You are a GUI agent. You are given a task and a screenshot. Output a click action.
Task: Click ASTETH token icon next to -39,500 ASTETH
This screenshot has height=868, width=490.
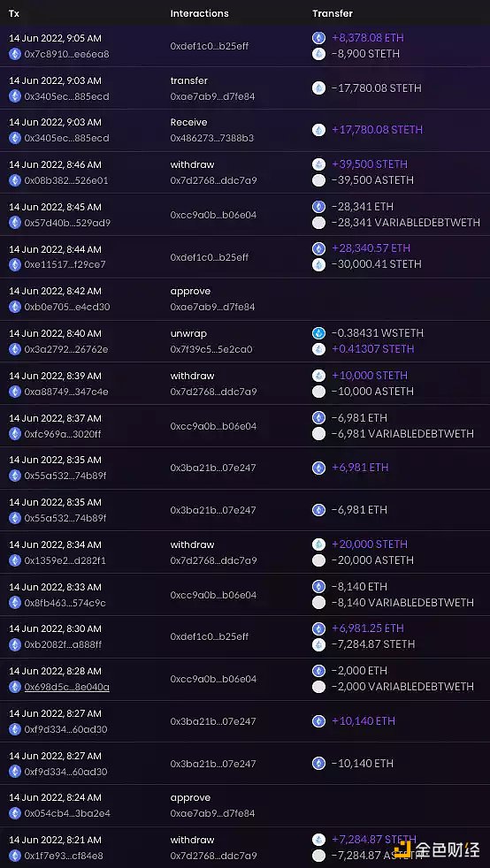(x=318, y=180)
